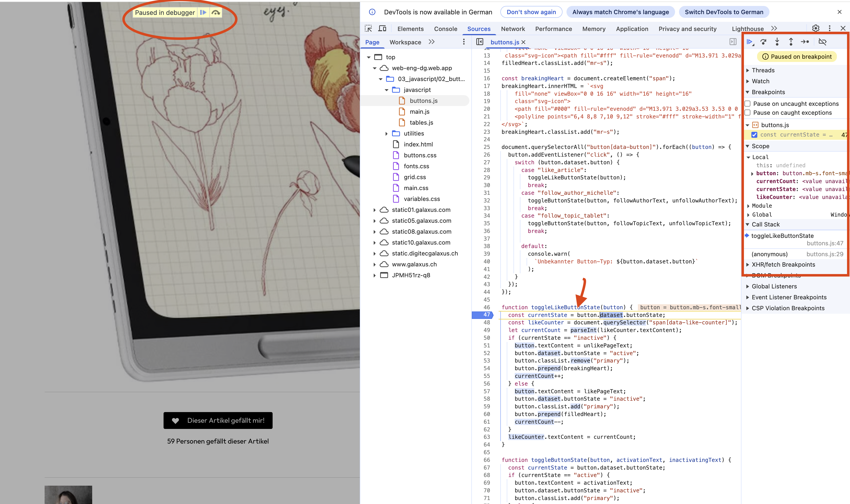Viewport: 850px width, 504px height.
Task: Click the Deactivate breakpoints icon
Action: [x=822, y=42]
